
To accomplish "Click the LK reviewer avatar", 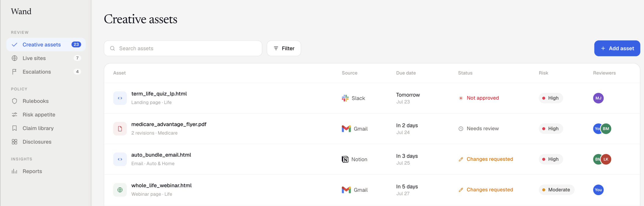I will [606, 159].
